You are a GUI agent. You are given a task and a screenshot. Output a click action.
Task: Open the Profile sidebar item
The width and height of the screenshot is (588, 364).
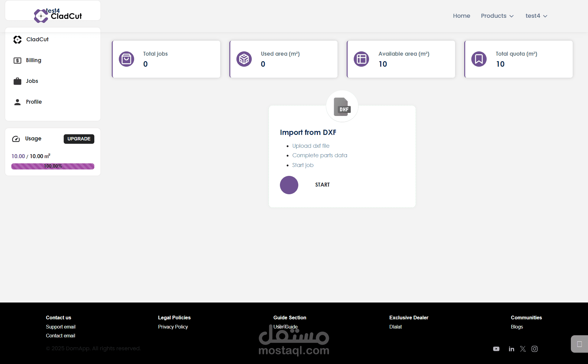34,102
